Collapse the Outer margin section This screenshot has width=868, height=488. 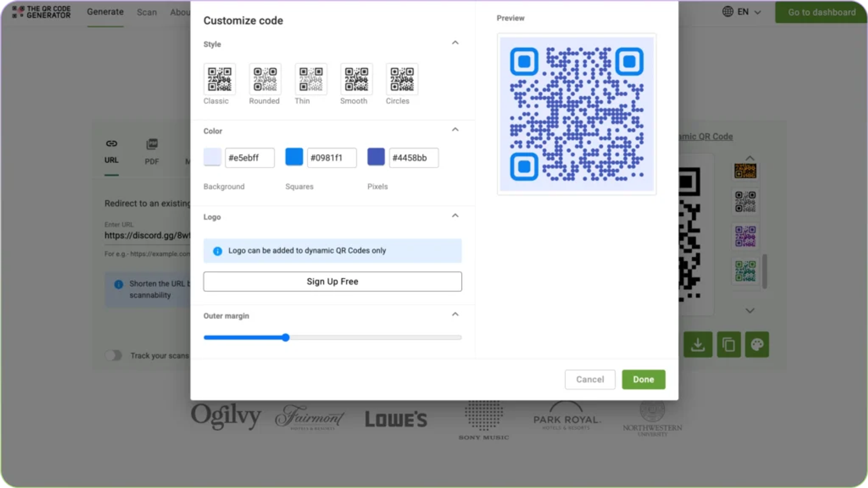point(455,314)
